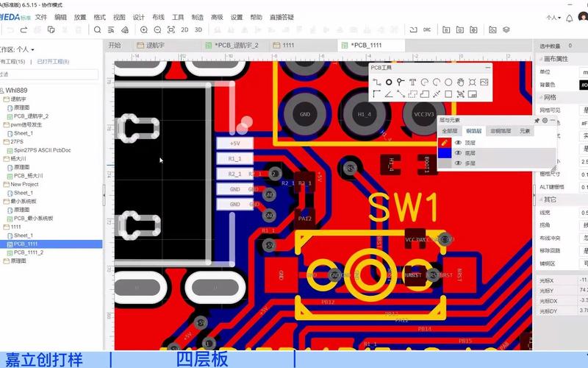
Task: Click the redo arrow in toolbar
Action: (x=24, y=29)
